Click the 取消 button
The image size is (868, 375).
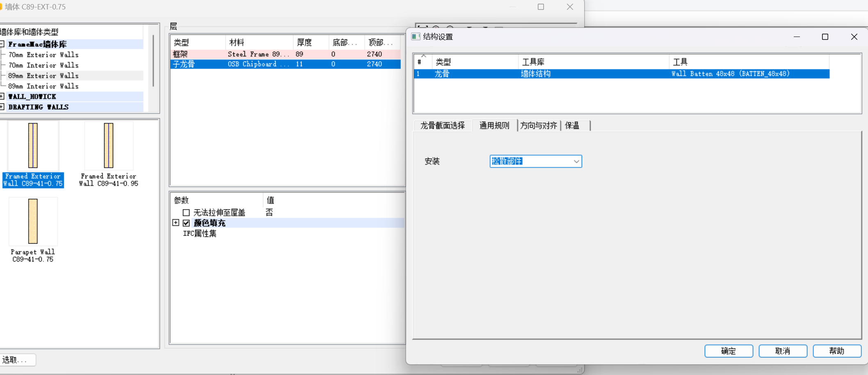click(783, 351)
